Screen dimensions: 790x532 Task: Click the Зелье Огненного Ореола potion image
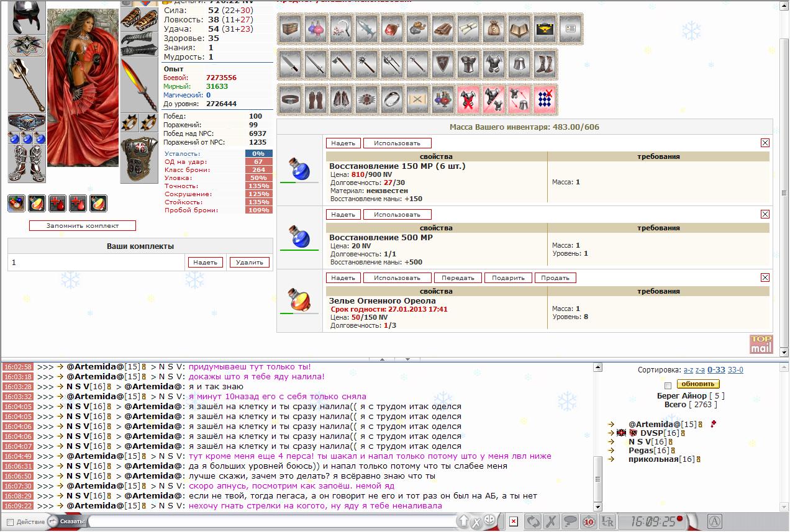pyautogui.click(x=299, y=301)
